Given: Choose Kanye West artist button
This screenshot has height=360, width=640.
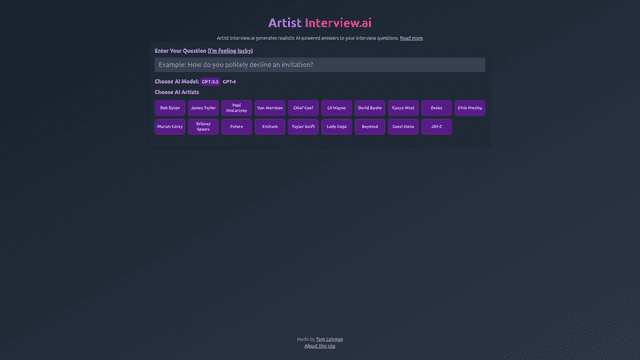Looking at the screenshot, I should pos(403,108).
